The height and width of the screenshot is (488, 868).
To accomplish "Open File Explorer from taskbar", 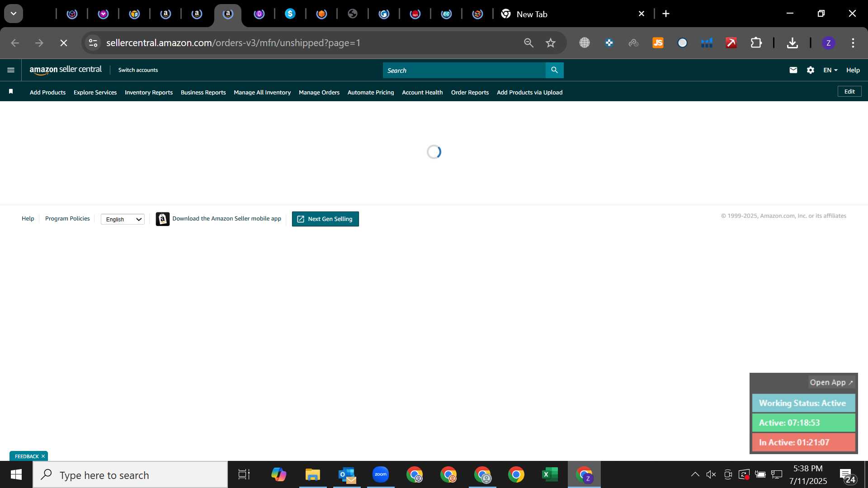I will click(x=312, y=475).
